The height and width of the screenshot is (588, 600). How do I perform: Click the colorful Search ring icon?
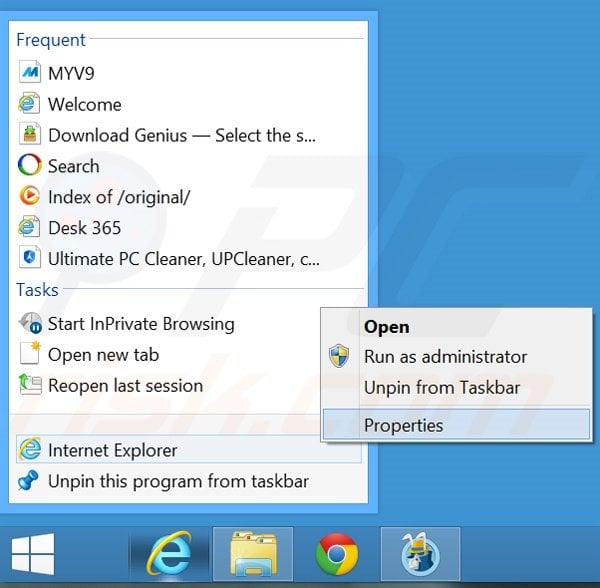click(29, 165)
